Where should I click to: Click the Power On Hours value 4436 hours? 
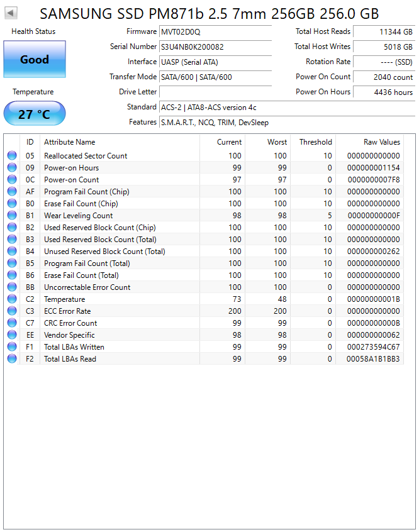pyautogui.click(x=384, y=92)
